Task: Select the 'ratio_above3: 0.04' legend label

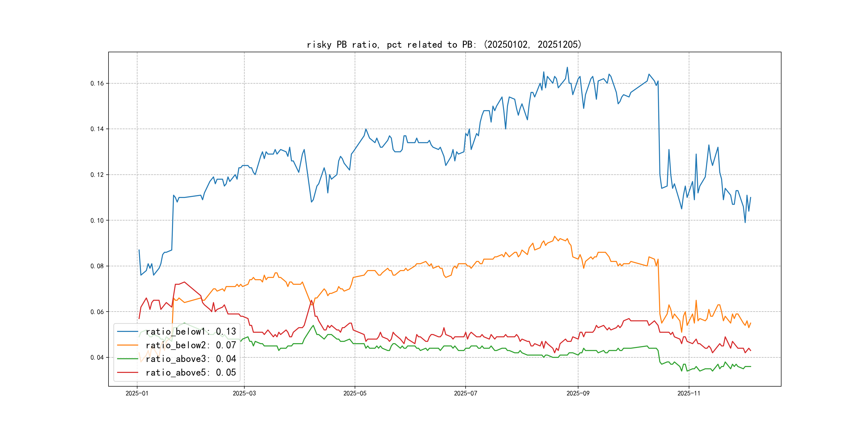Action: click(191, 359)
